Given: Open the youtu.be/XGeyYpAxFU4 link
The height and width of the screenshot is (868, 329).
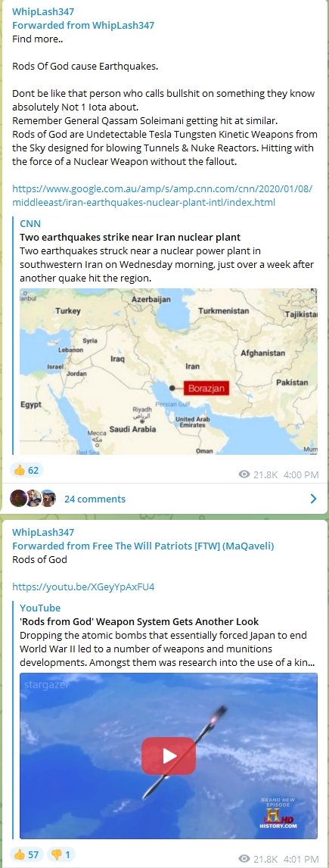Looking at the screenshot, I should point(83,586).
